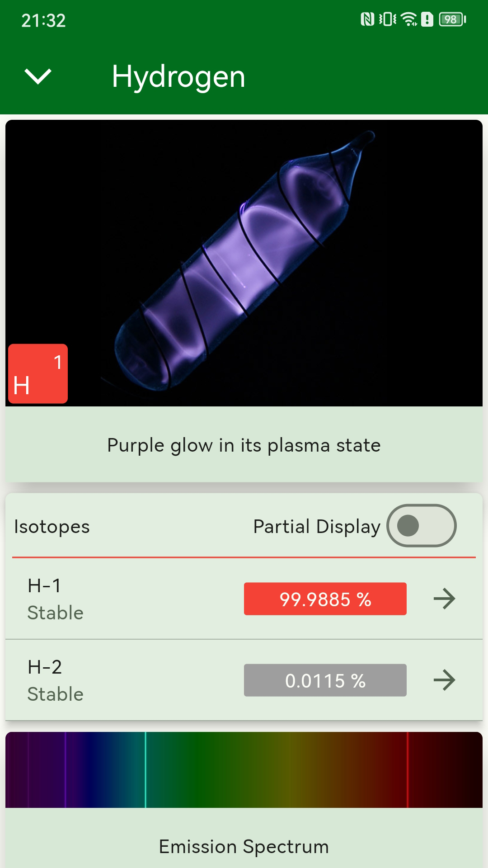Viewport: 488px width, 868px height.
Task: Tap the Partial Display label
Action: point(317,527)
